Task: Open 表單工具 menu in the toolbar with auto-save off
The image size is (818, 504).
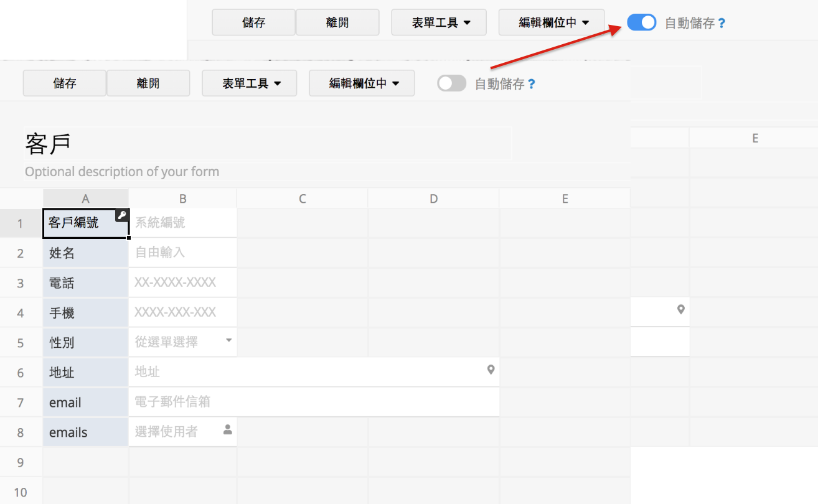Action: coord(249,83)
